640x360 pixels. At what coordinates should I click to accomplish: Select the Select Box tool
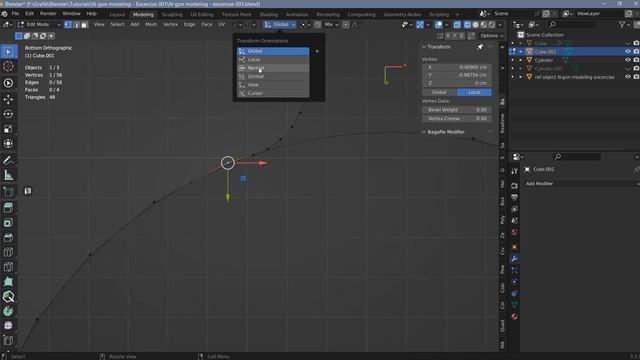(8, 51)
